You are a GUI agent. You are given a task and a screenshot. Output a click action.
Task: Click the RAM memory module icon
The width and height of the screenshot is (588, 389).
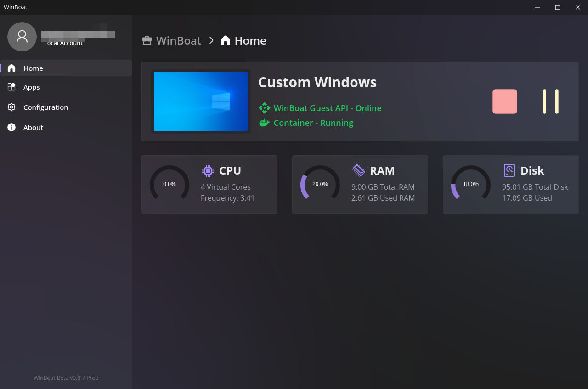359,170
